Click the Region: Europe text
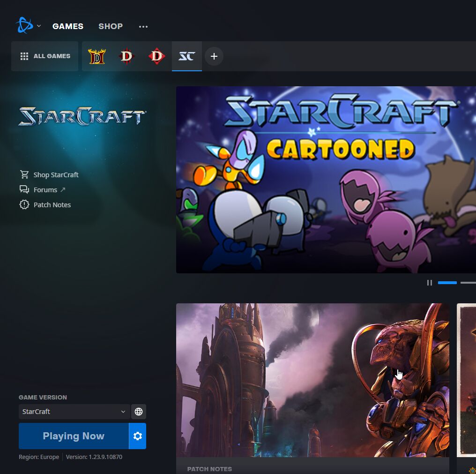The image size is (476, 474). tap(39, 457)
